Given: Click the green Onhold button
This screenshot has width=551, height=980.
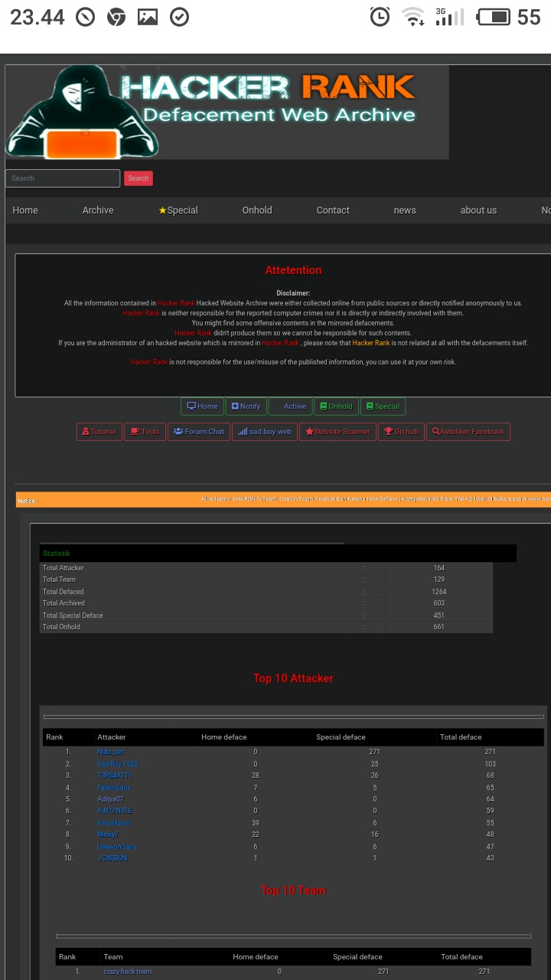Looking at the screenshot, I should [336, 407].
